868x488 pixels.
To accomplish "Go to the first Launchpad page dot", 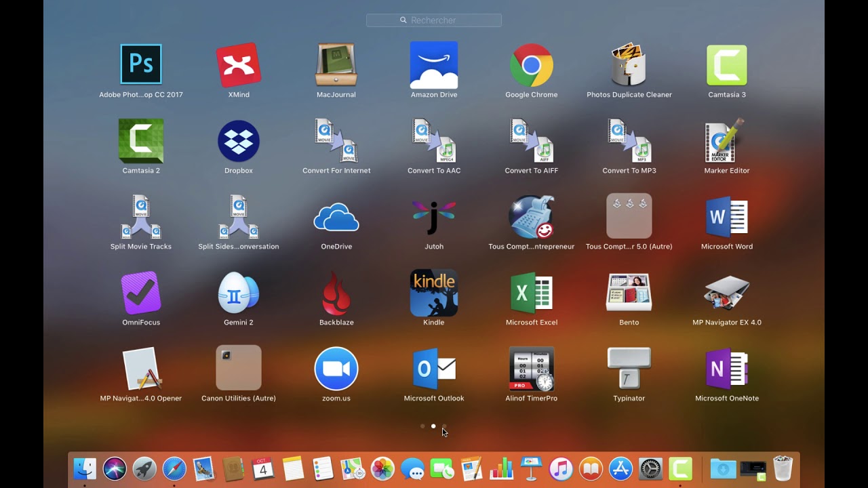I will 422,426.
